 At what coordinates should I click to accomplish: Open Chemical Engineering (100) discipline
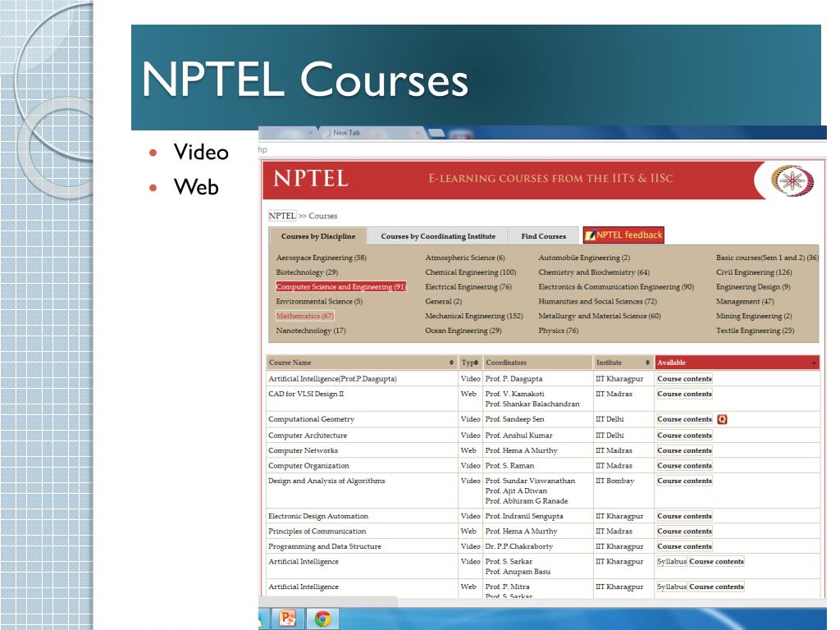click(470, 272)
